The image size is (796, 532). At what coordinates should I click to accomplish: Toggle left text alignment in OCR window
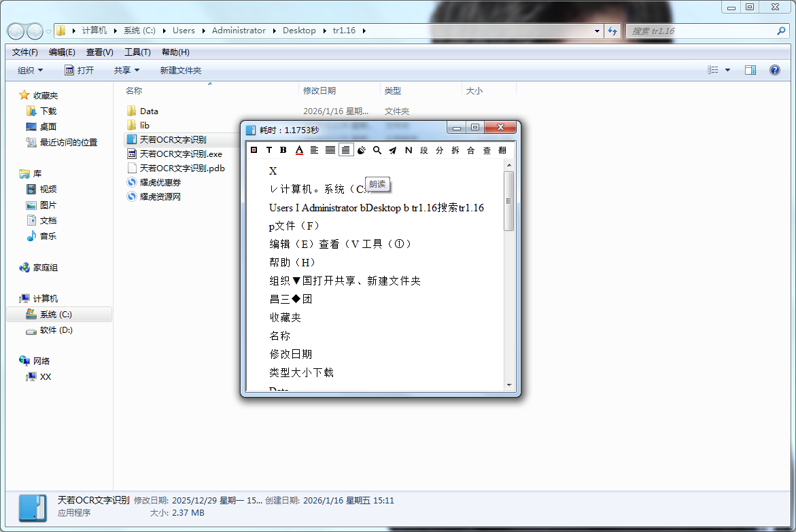[x=315, y=150]
